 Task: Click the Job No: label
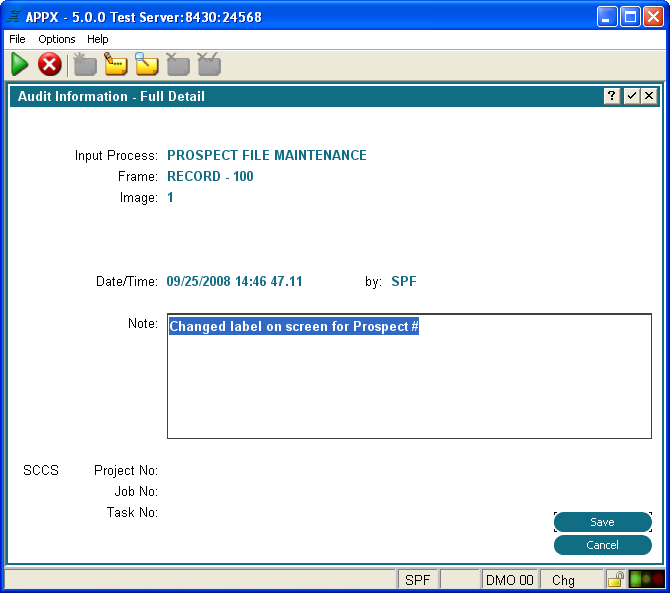click(x=136, y=491)
